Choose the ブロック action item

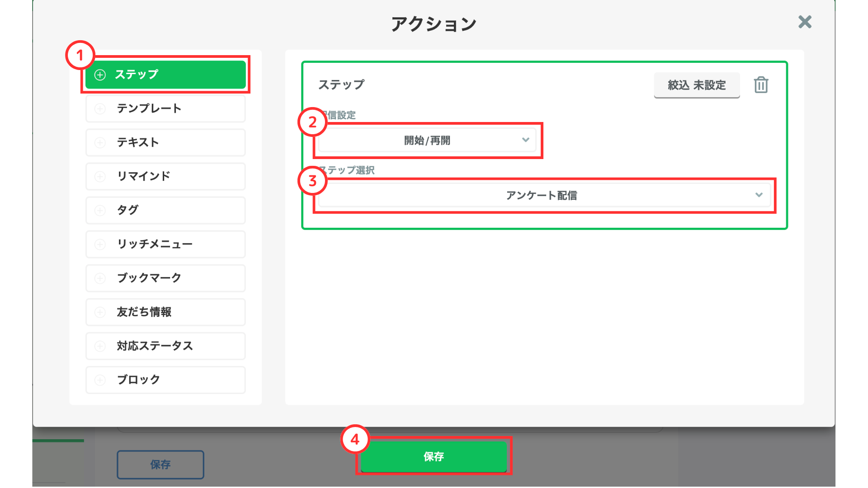click(165, 380)
